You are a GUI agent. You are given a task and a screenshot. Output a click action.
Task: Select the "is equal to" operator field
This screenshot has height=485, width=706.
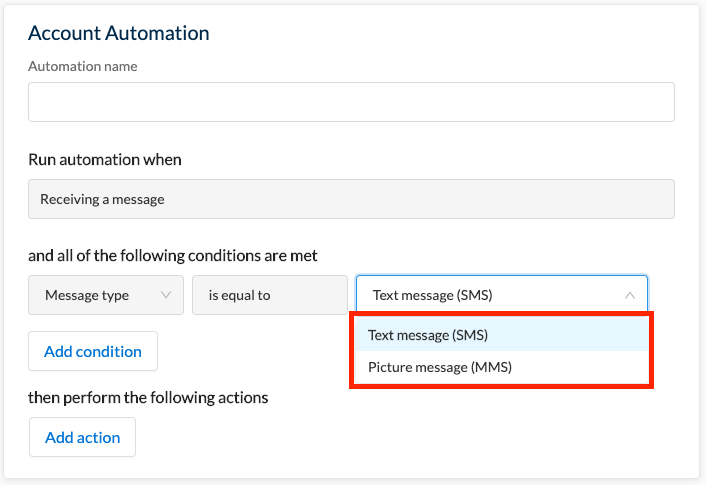270,295
